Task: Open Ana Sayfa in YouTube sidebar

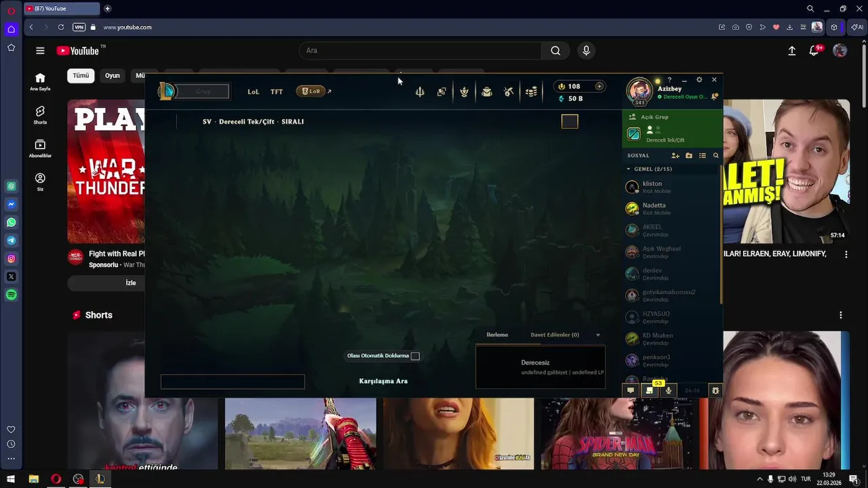Action: (40, 81)
